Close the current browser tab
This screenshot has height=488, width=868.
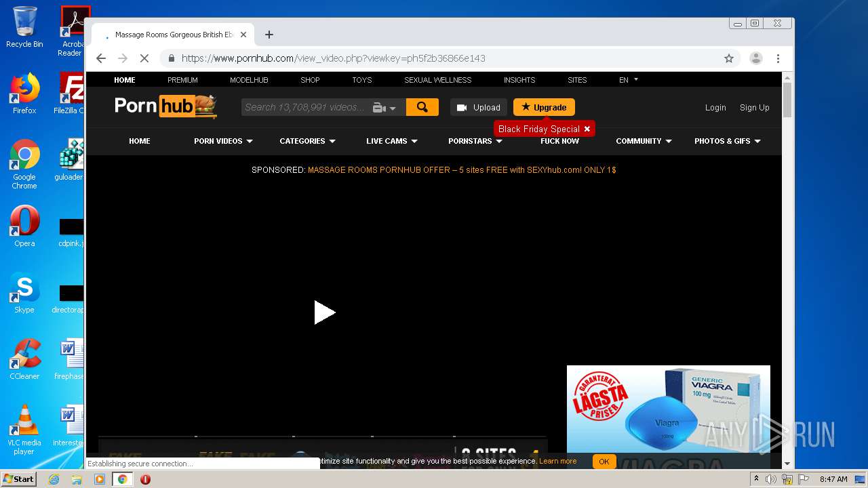coord(243,35)
